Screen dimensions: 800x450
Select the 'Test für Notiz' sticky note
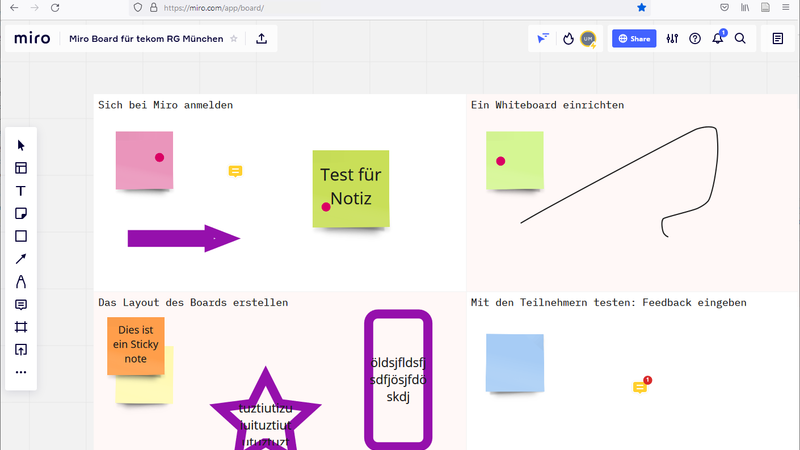(351, 188)
